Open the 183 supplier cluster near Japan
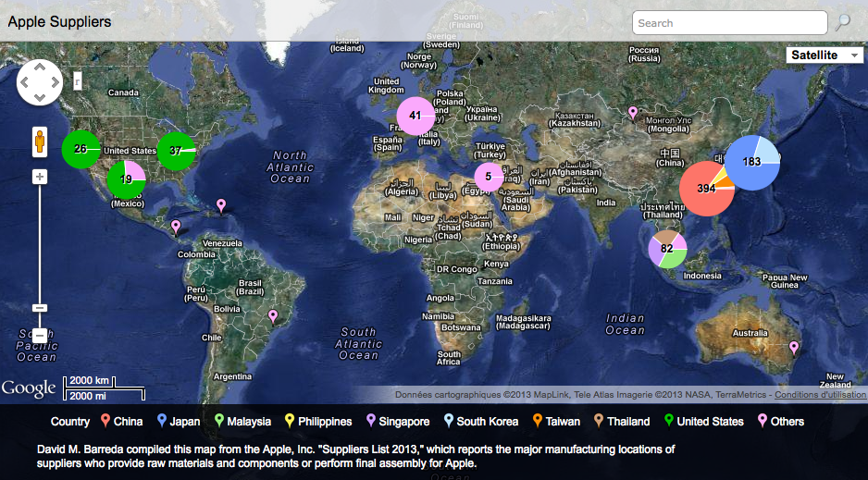The width and height of the screenshot is (868, 480). tap(751, 162)
